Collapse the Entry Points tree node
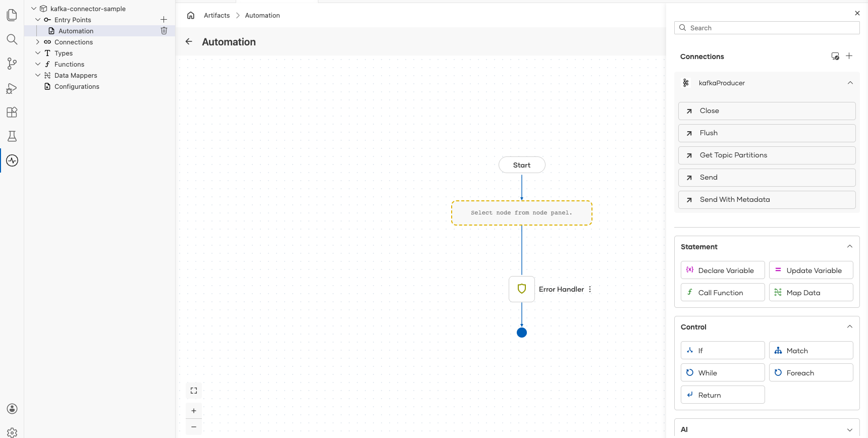Image resolution: width=868 pixels, height=438 pixels. 38,20
